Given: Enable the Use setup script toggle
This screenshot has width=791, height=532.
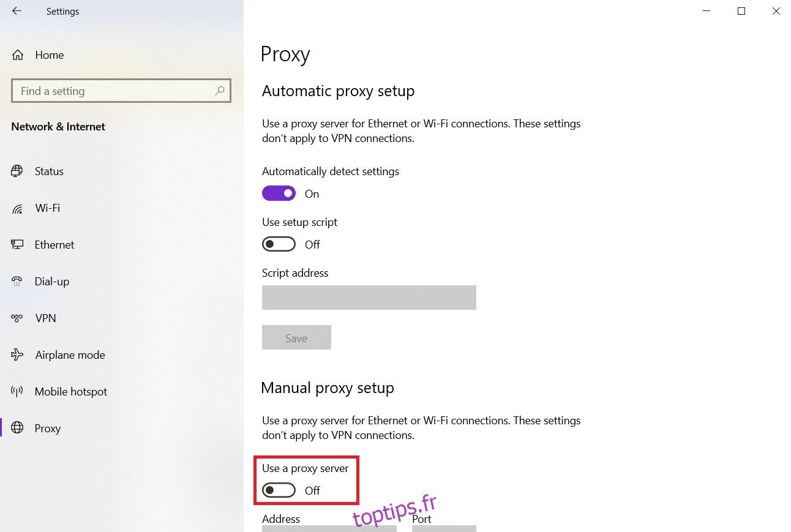Looking at the screenshot, I should pyautogui.click(x=279, y=245).
